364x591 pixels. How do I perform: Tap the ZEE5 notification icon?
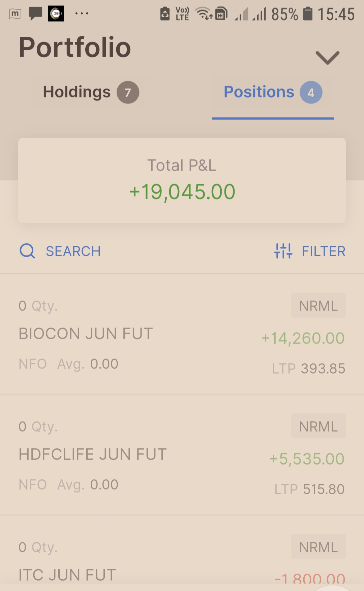click(56, 14)
